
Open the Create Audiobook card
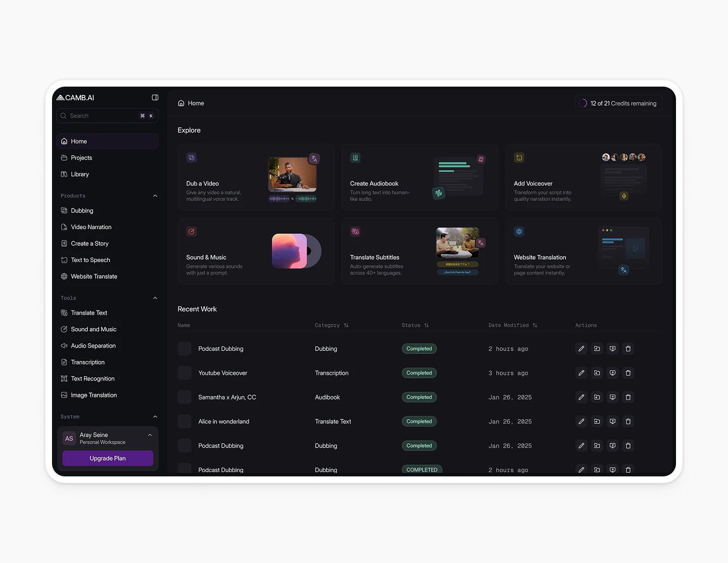[420, 177]
